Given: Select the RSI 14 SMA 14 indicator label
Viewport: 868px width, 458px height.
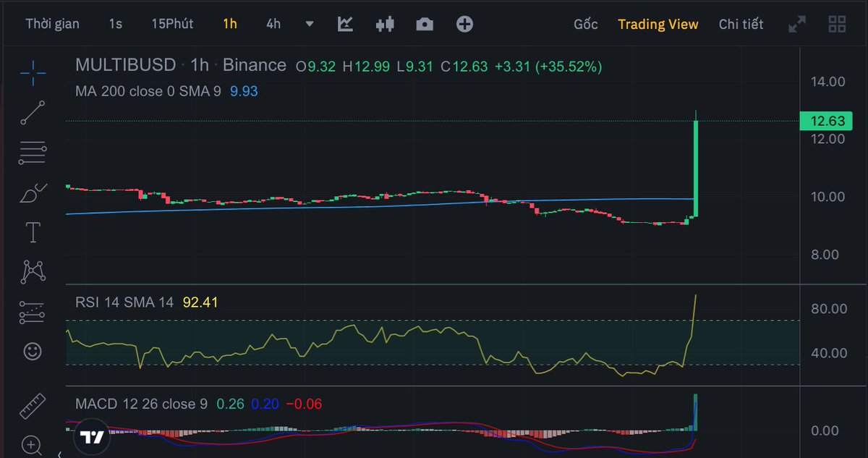Looking at the screenshot, I should pos(124,302).
